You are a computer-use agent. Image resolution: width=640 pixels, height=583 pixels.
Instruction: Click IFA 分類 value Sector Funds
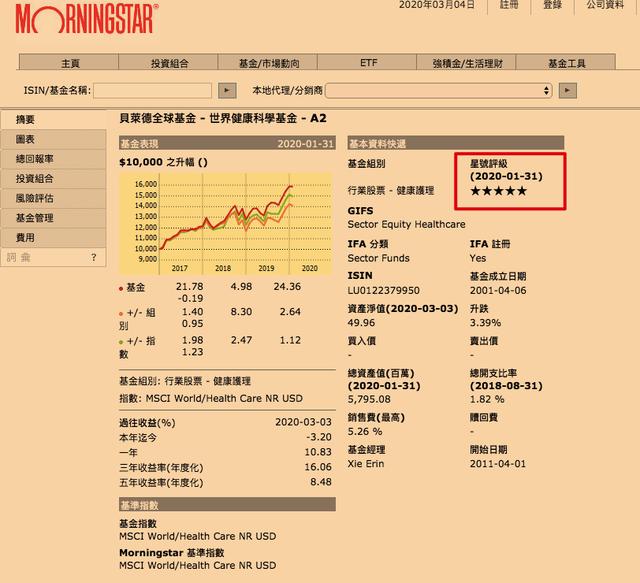tap(378, 258)
